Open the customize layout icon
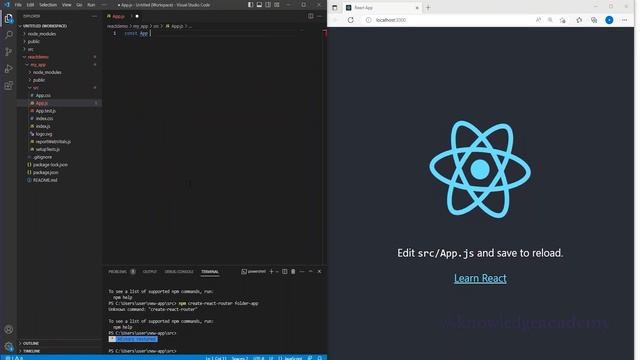Viewport: 640px width, 360px height. [277, 5]
